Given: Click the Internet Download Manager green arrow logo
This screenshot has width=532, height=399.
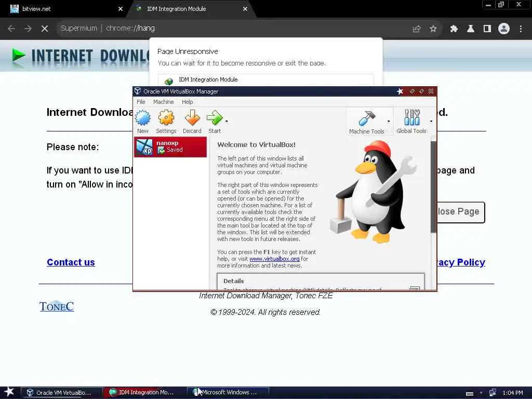Looking at the screenshot, I should pyautogui.click(x=19, y=55).
